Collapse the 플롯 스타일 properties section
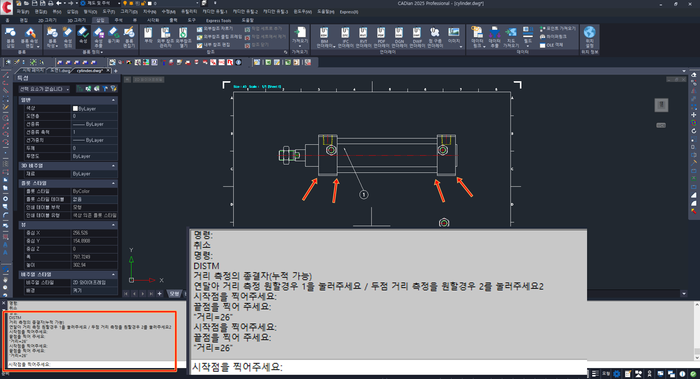The image size is (700, 379). (113, 183)
